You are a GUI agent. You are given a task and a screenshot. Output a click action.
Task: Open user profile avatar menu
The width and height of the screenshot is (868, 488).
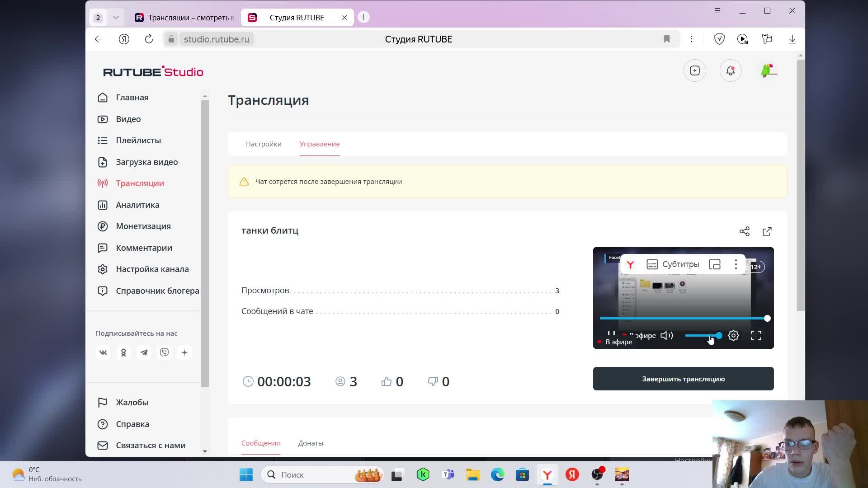coord(769,70)
